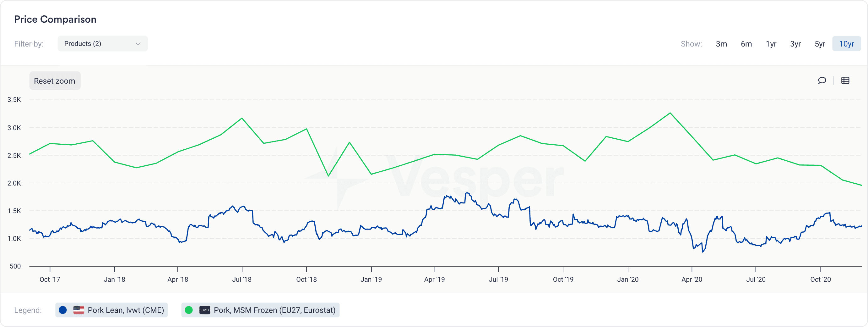868x327 pixels.
Task: Switch to the data table view icon
Action: point(845,80)
